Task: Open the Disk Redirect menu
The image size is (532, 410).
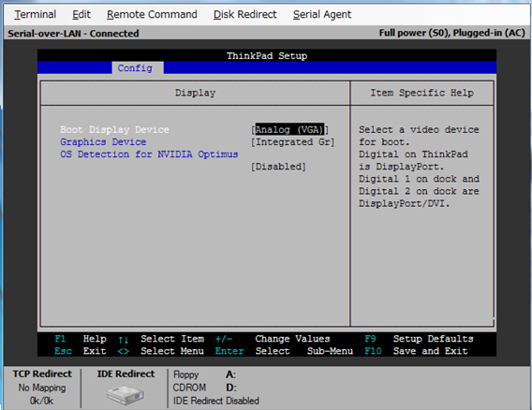Action: click(x=245, y=15)
